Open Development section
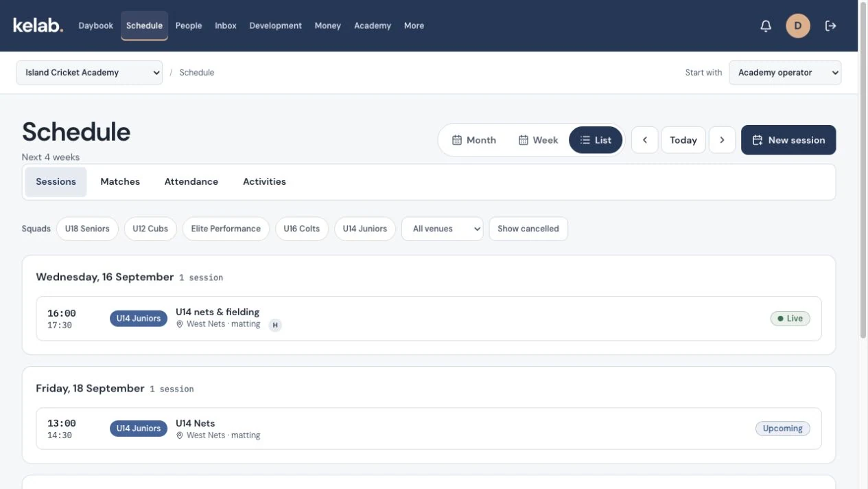 coord(275,26)
